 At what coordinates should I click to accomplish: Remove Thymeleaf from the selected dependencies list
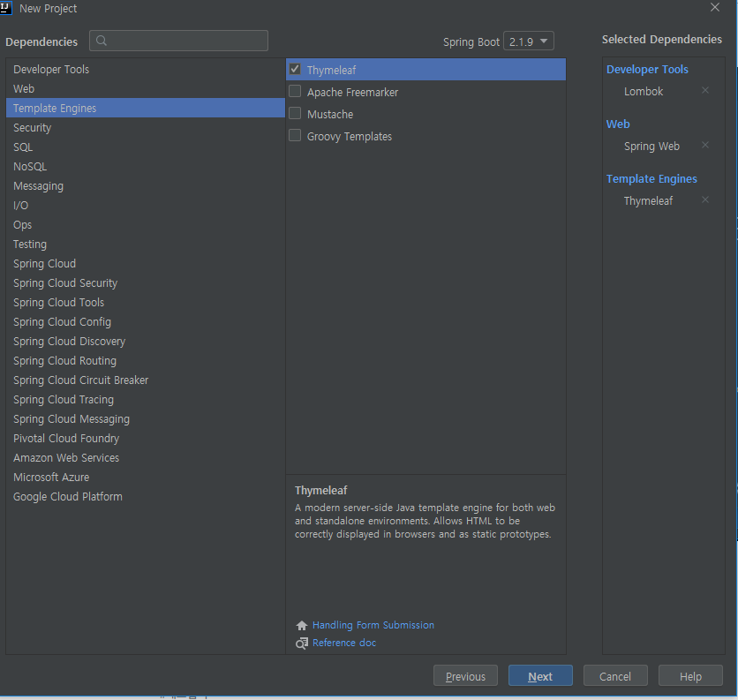(705, 199)
